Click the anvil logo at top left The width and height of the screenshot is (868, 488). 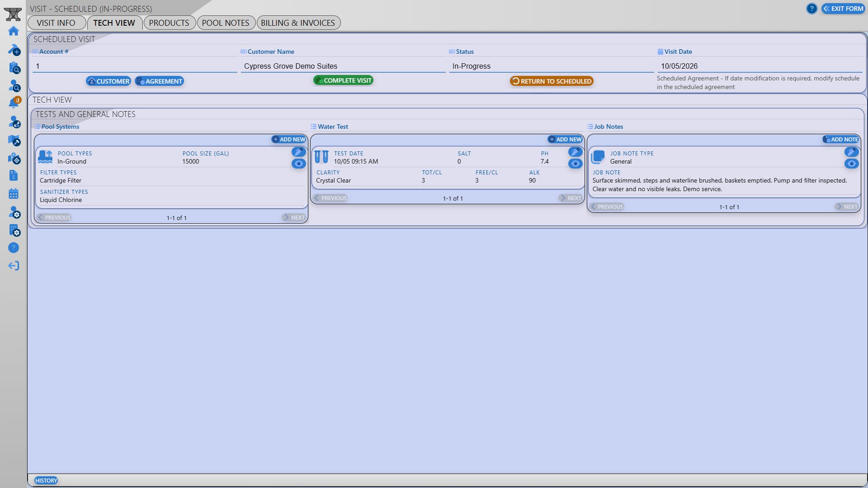pos(13,14)
